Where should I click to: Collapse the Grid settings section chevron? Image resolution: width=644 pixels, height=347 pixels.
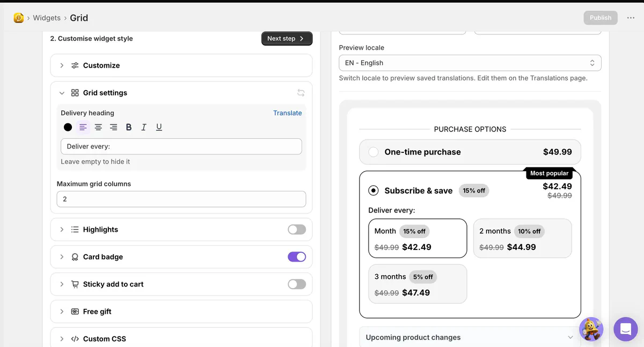tap(62, 93)
